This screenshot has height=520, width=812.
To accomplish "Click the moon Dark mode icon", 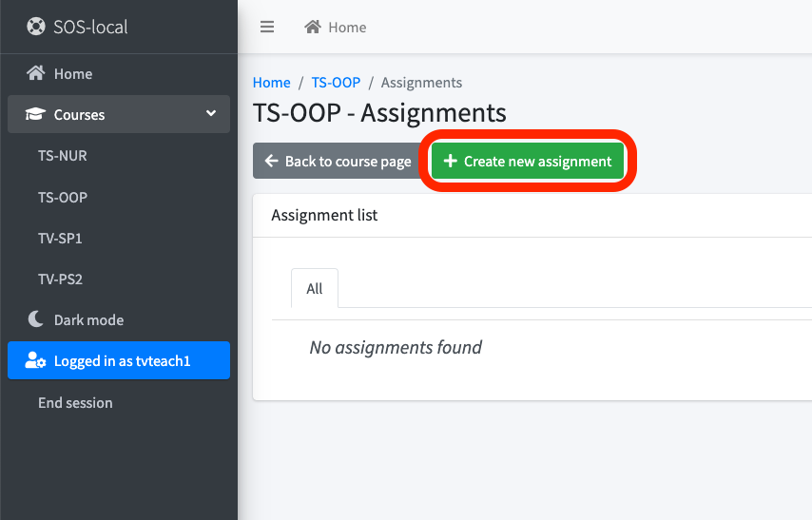I will point(36,319).
